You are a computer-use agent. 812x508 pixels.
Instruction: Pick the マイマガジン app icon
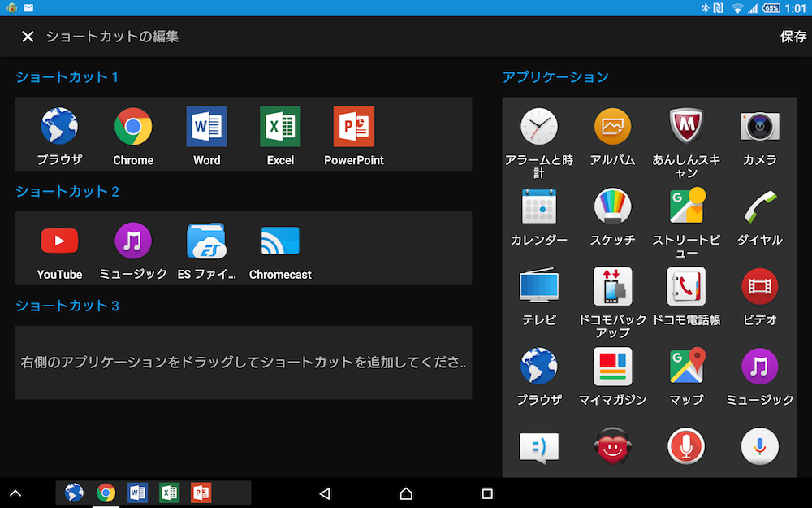click(612, 366)
